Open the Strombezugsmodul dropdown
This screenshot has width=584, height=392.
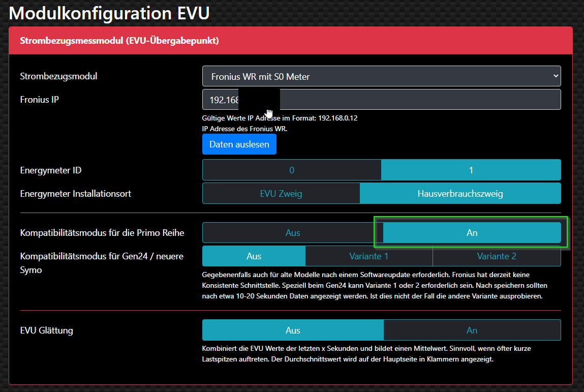381,76
